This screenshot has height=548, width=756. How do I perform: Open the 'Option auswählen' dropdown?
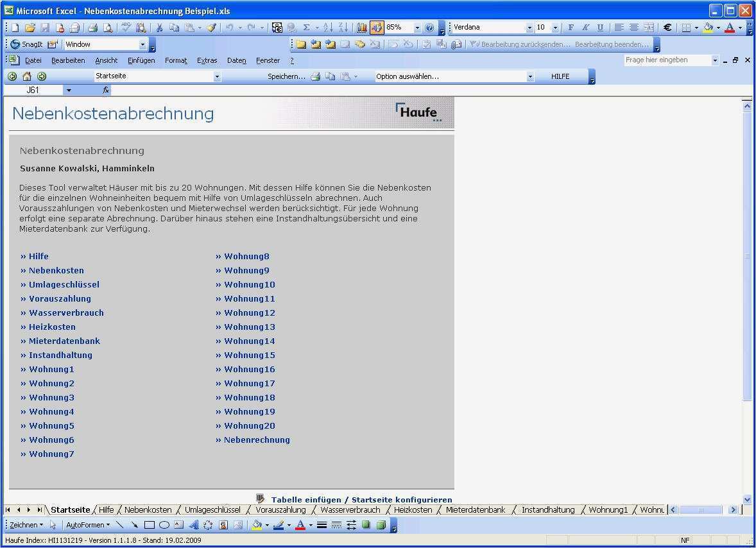(529, 76)
